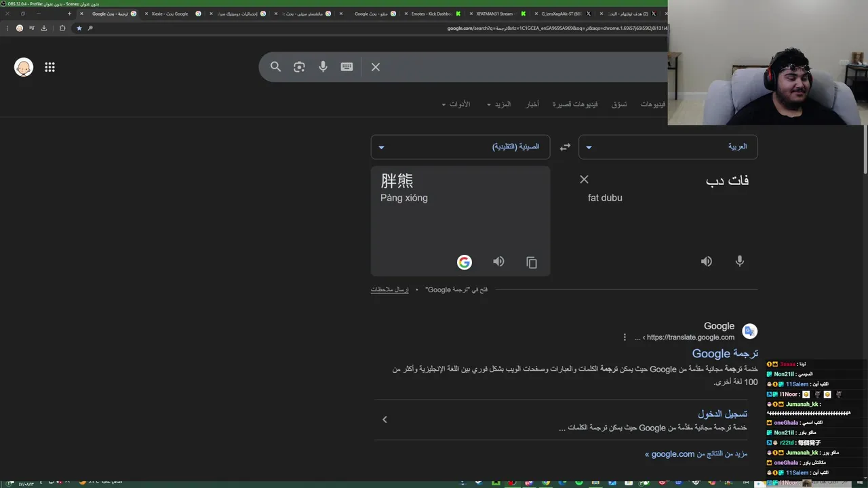Open the browser downloads icon
The height and width of the screenshot is (488, 868).
[x=44, y=28]
